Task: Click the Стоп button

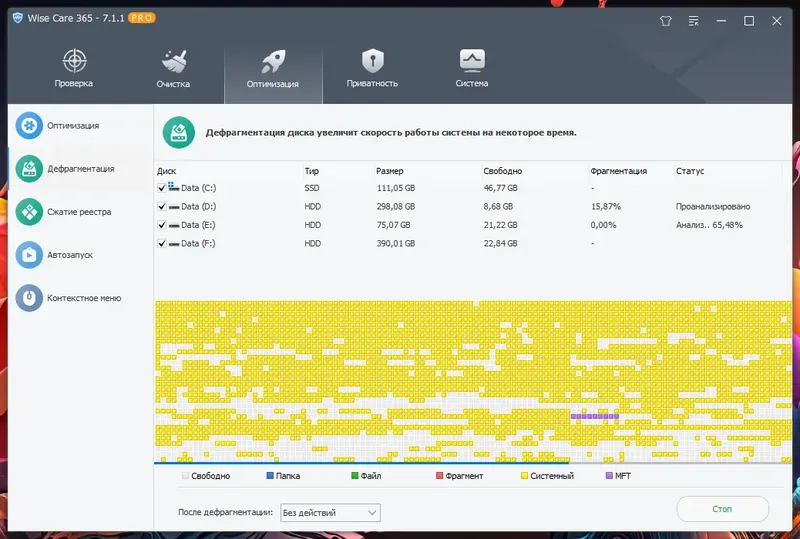Action: coord(722,509)
